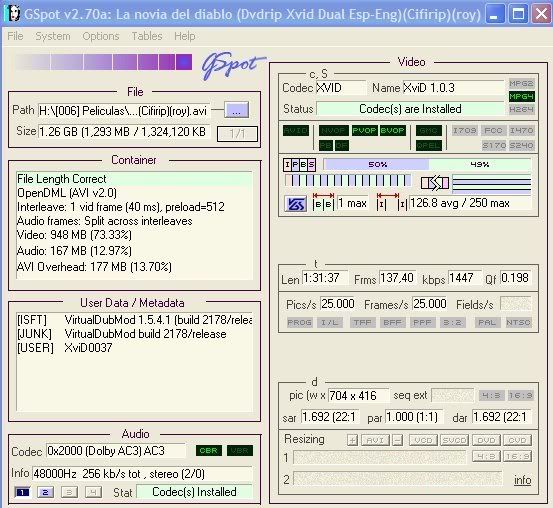Select audio stream 1 button
The width and height of the screenshot is (553, 508).
pos(23,492)
